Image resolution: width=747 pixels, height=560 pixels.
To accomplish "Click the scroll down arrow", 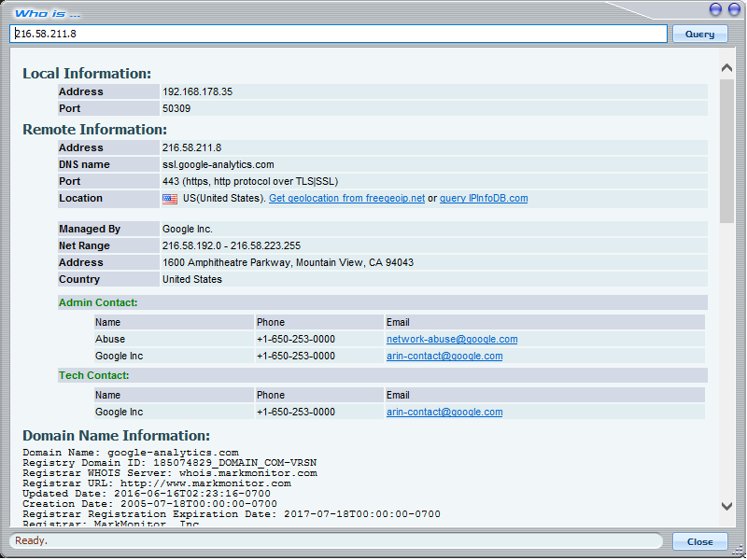I will tap(727, 505).
